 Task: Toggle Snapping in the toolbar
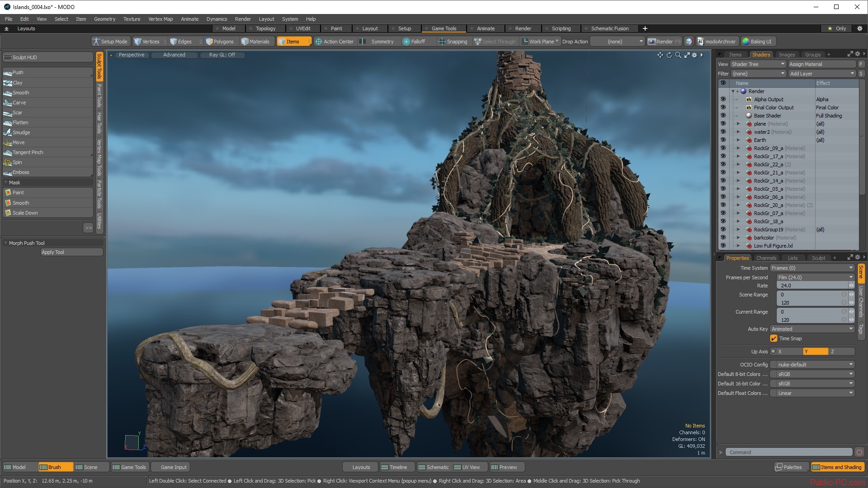pos(453,42)
